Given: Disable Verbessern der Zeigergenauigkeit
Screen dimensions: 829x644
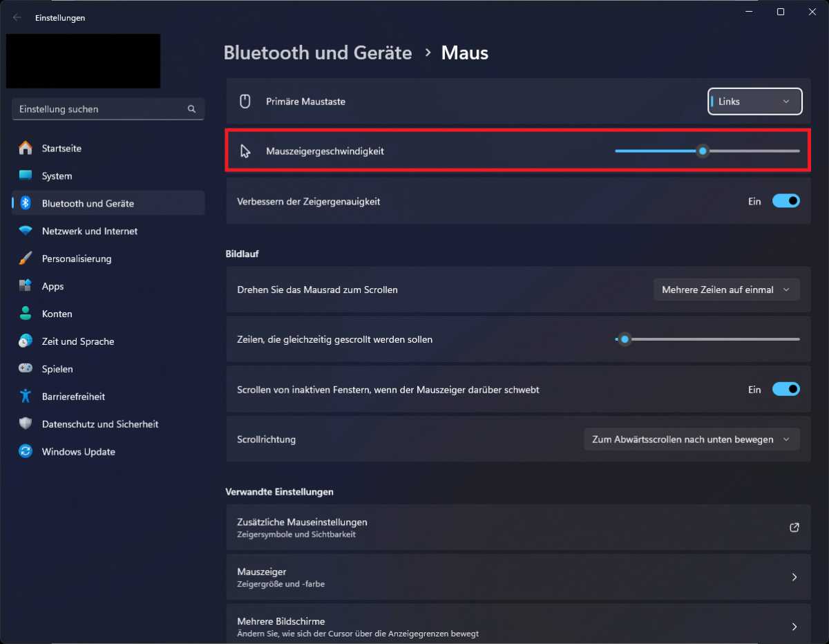Looking at the screenshot, I should click(x=785, y=200).
